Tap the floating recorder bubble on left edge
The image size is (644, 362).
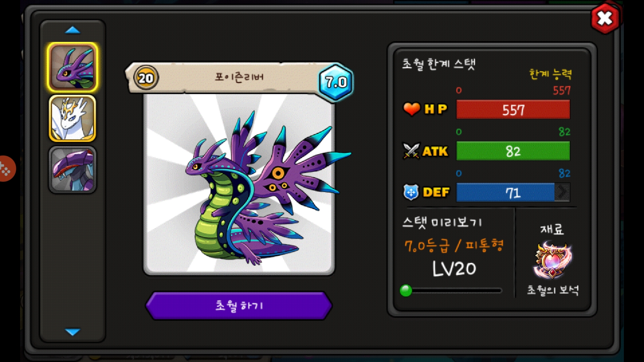pyautogui.click(x=7, y=169)
